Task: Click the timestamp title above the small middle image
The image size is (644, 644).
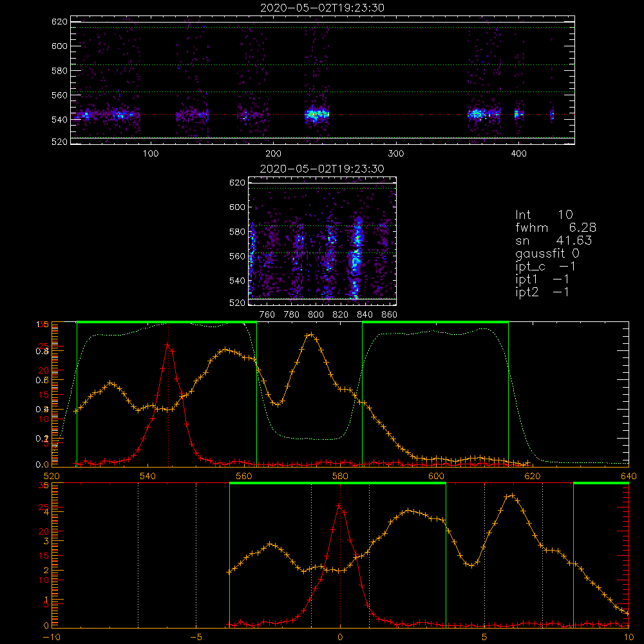Action: pyautogui.click(x=322, y=168)
